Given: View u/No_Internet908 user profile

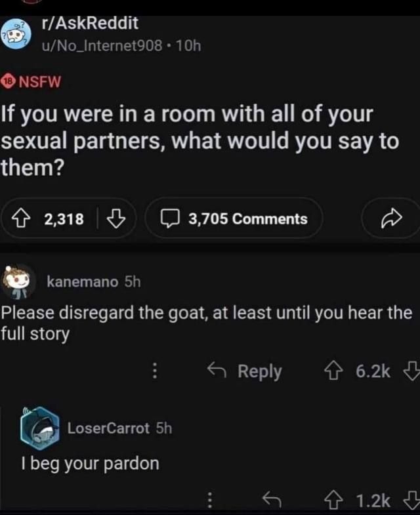Looking at the screenshot, I should 102,46.
